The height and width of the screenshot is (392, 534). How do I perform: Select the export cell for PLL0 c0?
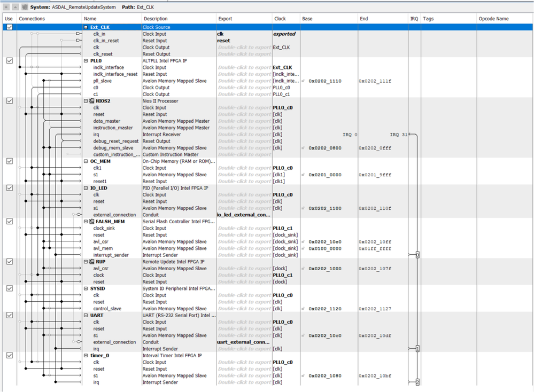tap(244, 88)
